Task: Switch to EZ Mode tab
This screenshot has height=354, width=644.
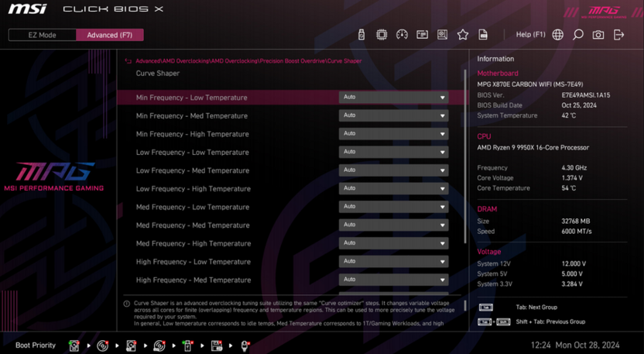Action: click(x=43, y=35)
